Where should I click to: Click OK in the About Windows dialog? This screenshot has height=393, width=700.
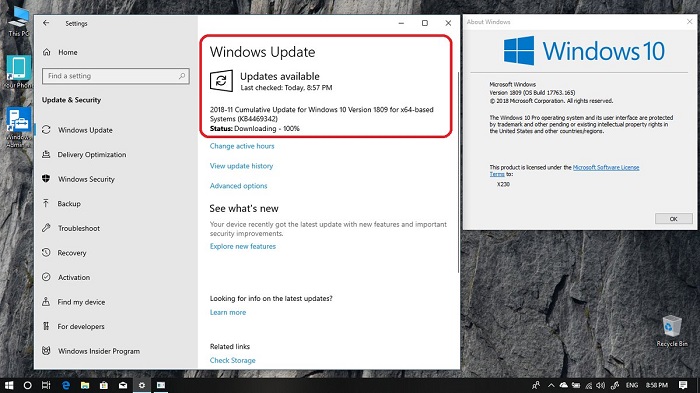pos(674,219)
